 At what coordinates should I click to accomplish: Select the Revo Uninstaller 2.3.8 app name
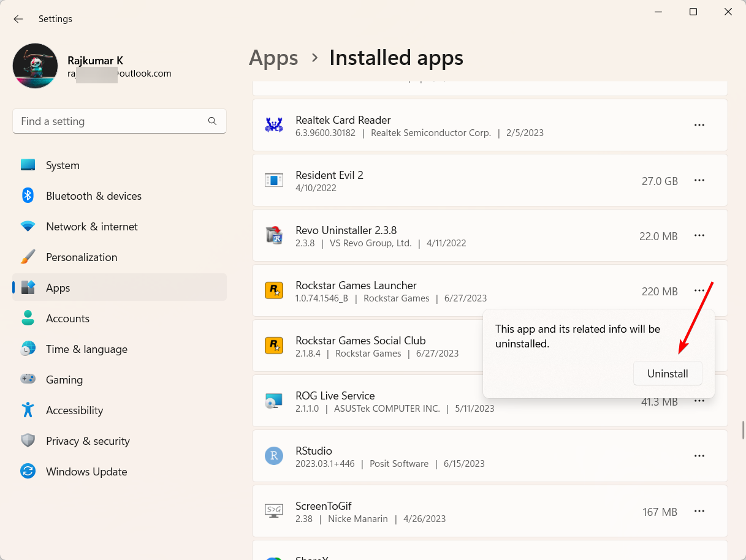tap(346, 230)
